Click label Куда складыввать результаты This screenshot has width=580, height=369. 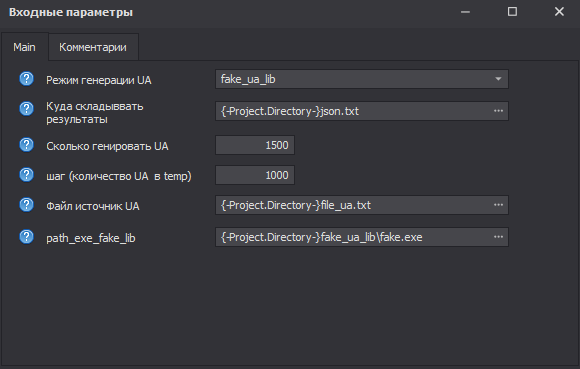coord(95,113)
